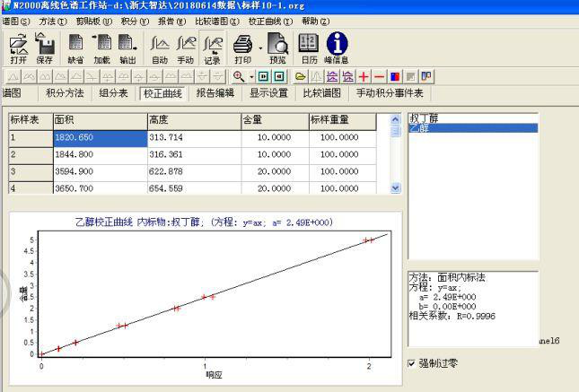Select 叔丁醇 in the component list
Screen dimensions: 579x392
425,118
